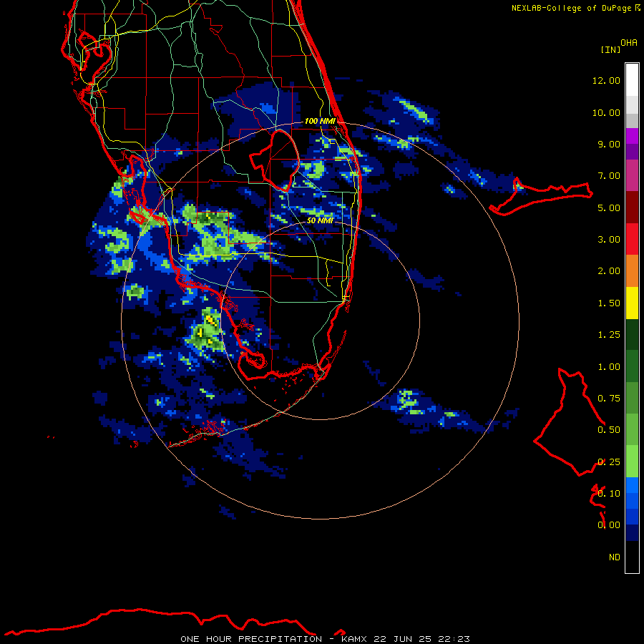
Task: Click the white swatch in color scale
Action: (632, 80)
